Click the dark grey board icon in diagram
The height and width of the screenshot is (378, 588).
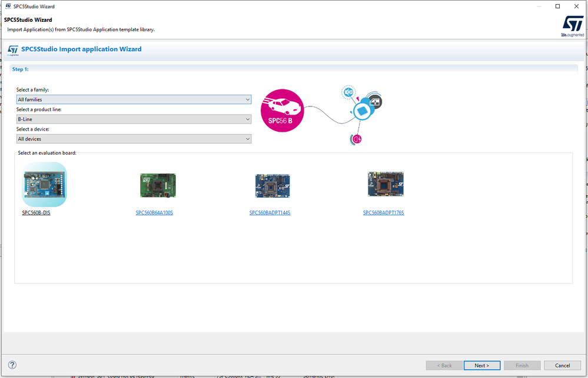pos(375,102)
